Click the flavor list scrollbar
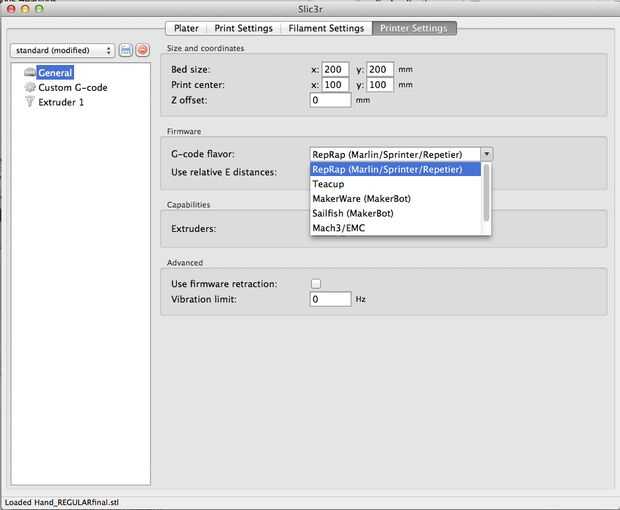 coord(486,193)
